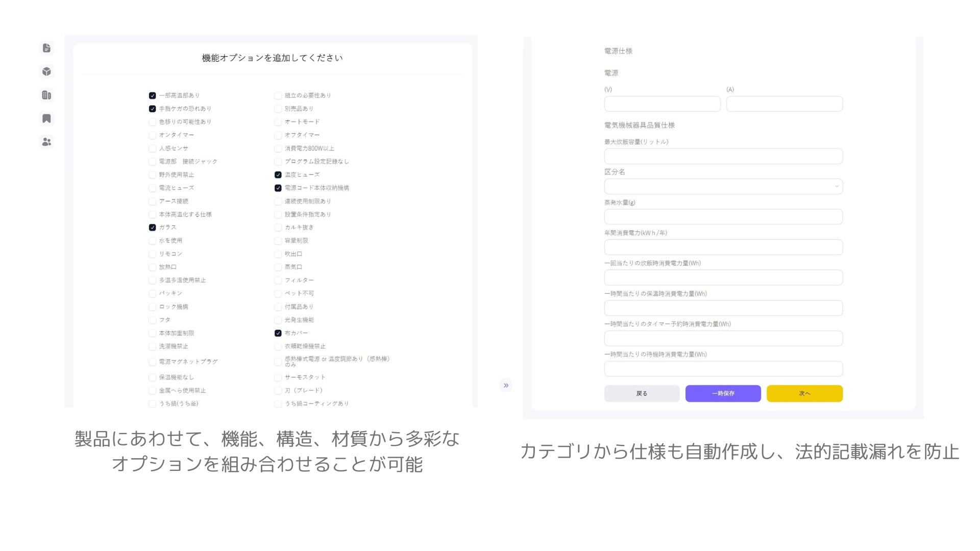Screen dimensions: 980x551
Task: Click the 次へ button
Action: (804, 393)
